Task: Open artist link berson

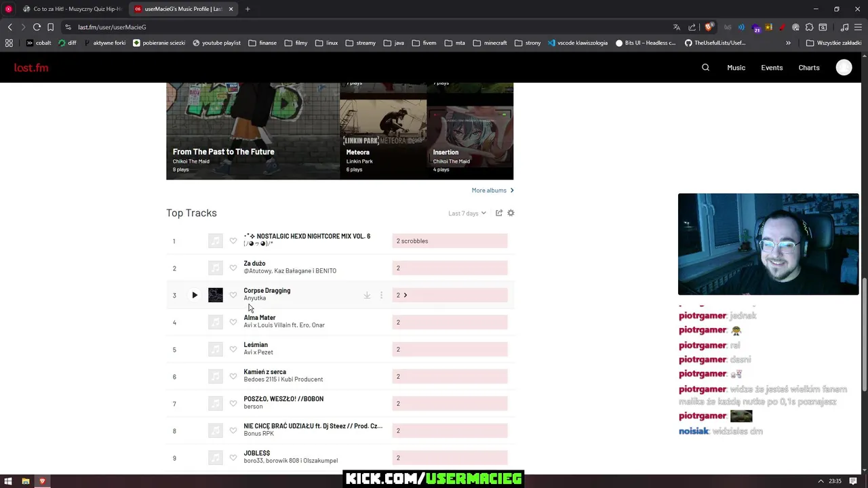Action: 253,407
